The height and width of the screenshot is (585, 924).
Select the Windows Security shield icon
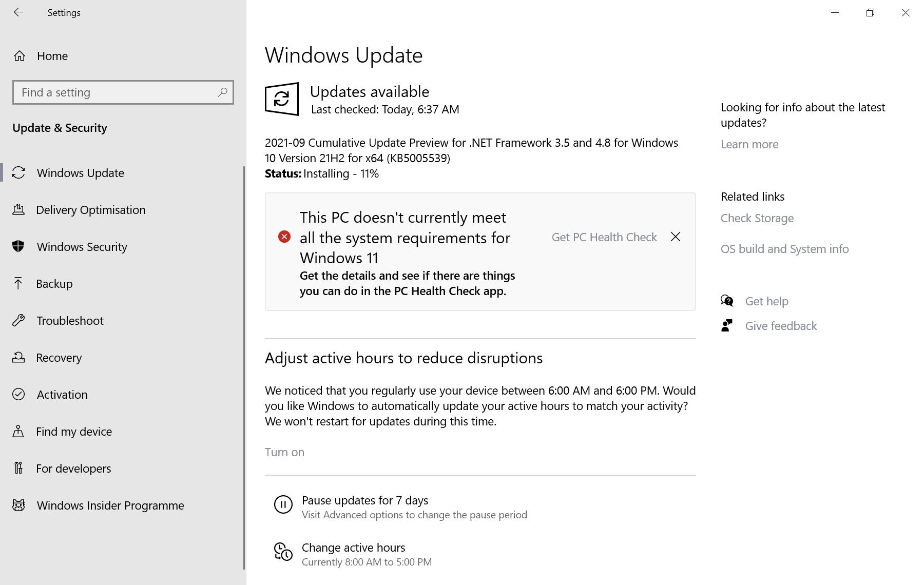19,247
